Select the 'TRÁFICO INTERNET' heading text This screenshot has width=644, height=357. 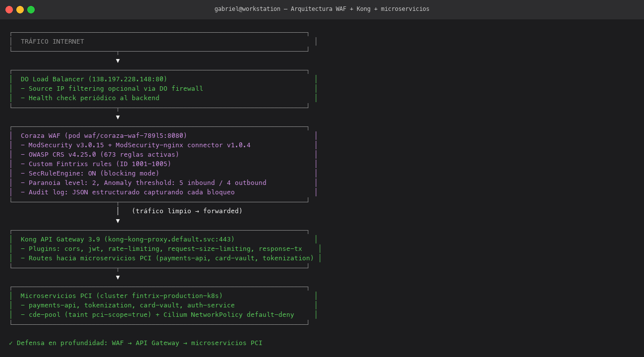pos(53,42)
